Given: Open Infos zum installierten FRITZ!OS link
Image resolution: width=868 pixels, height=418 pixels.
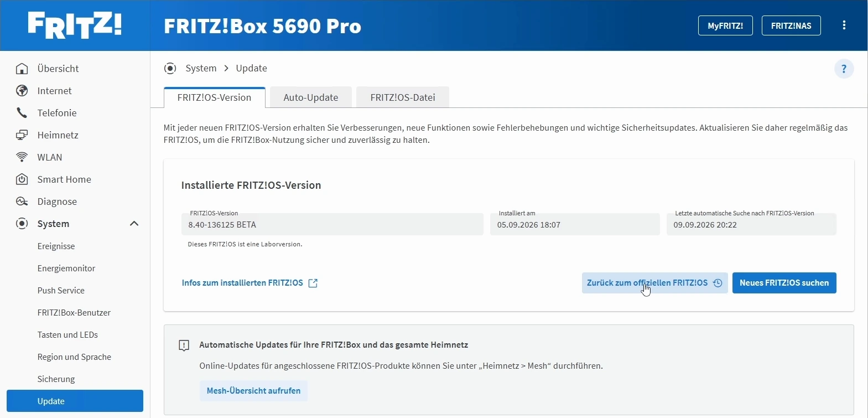Looking at the screenshot, I should click(242, 283).
